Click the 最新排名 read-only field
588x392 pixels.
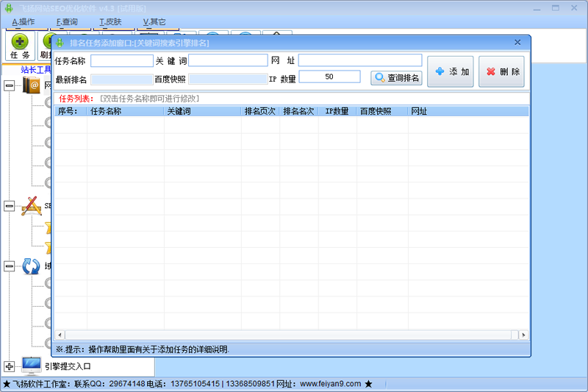(x=122, y=79)
